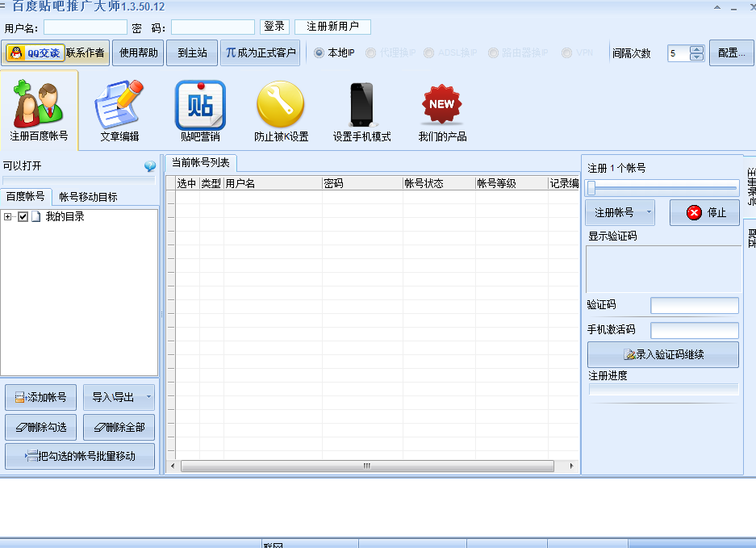Screen dimensions: 756x548
Task: Click 成为正式客户 to become a customer
Action: pos(260,52)
